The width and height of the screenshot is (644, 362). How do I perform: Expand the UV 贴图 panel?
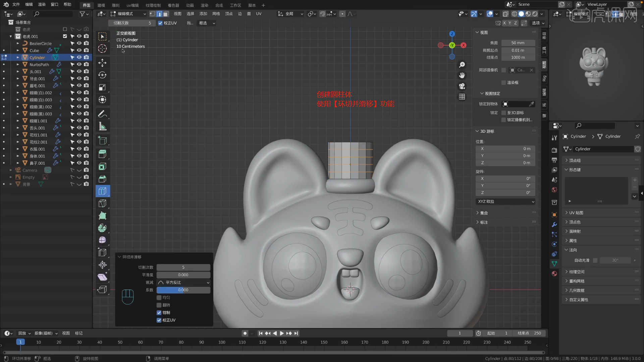(x=576, y=213)
